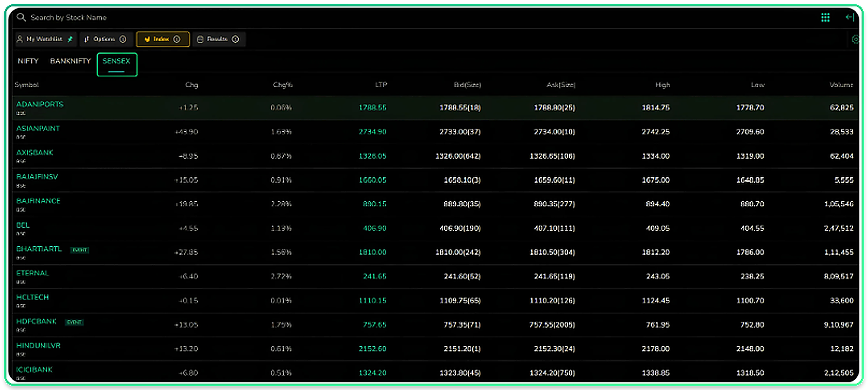This screenshot has height=390, width=868.
Task: Click the magnifier search icon
Action: pos(21,17)
